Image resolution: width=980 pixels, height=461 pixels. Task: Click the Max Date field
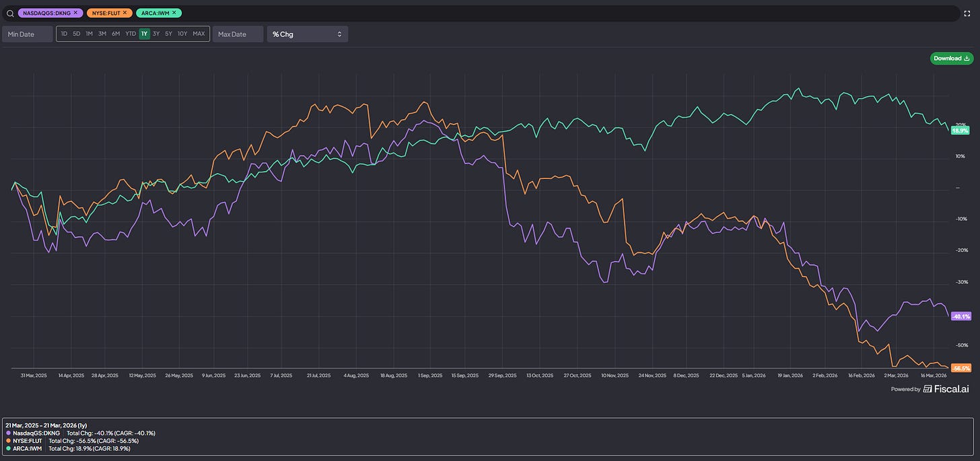[x=238, y=34]
